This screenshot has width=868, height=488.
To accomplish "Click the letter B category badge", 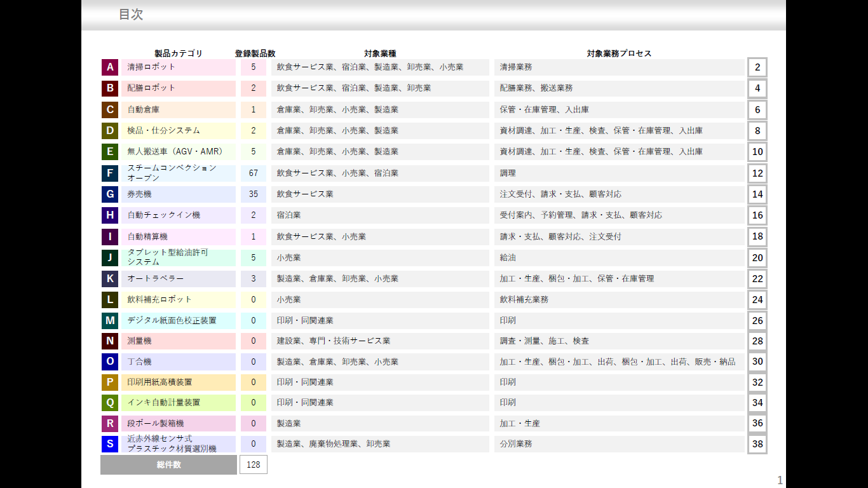I will [x=110, y=88].
